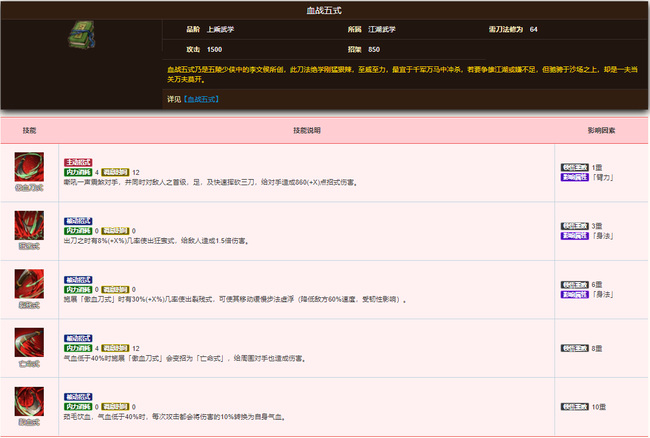The image size is (650, 438).
Task: Click the blue passive tag in the 8% row
Action: pyautogui.click(x=78, y=221)
